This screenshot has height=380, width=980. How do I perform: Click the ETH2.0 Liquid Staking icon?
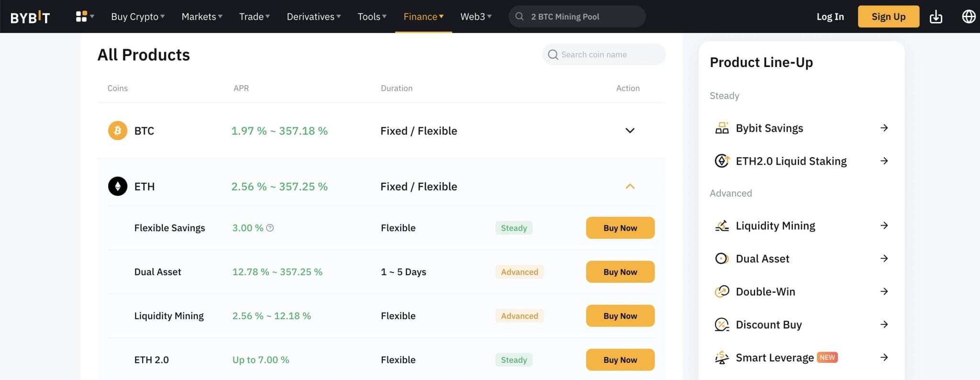(722, 161)
